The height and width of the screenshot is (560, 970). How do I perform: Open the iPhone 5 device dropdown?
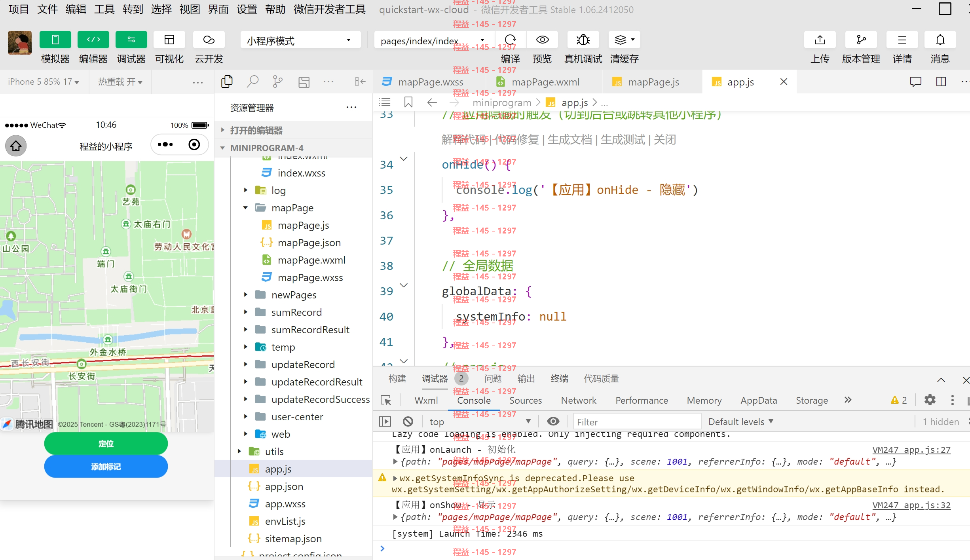(x=44, y=82)
